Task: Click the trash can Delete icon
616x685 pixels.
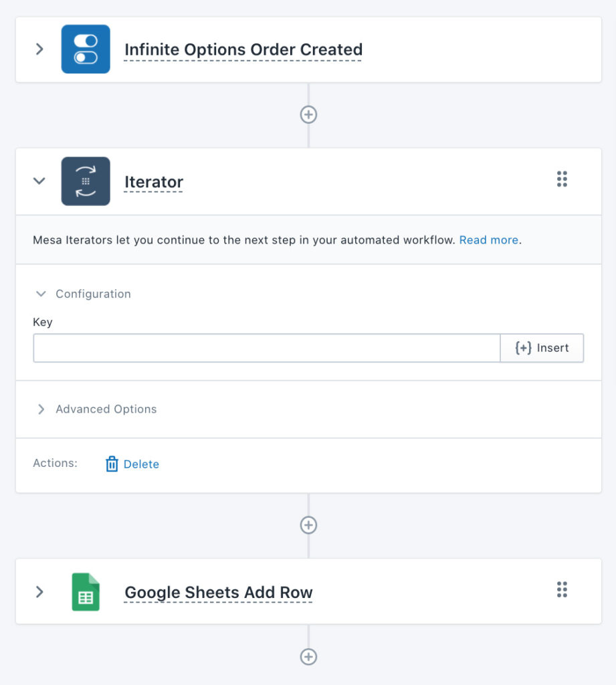Action: click(x=112, y=464)
